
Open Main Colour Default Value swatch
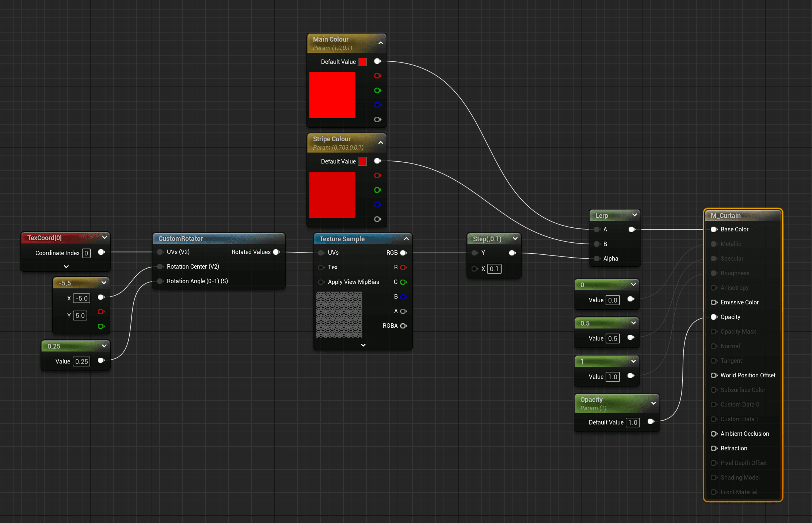coord(362,62)
